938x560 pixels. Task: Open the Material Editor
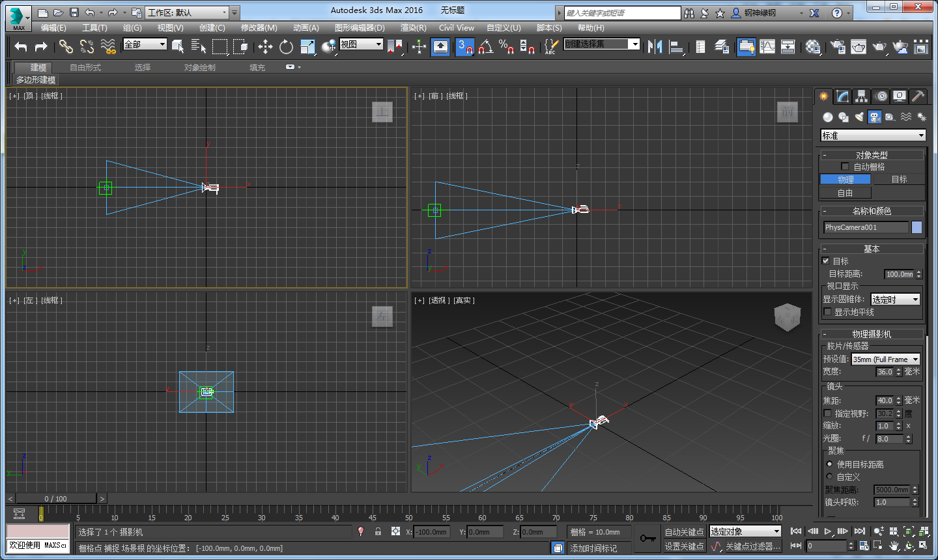(813, 46)
